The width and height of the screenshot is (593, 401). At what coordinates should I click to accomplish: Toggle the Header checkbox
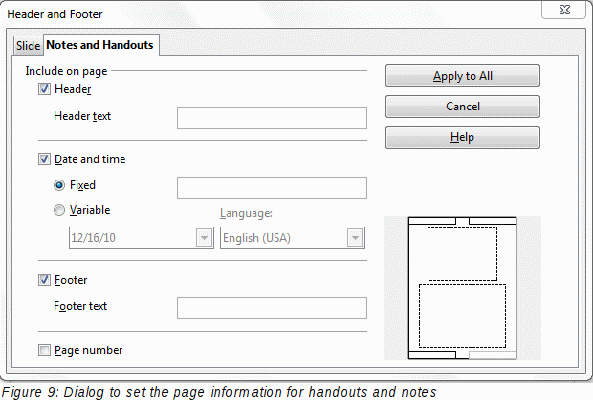coord(44,89)
